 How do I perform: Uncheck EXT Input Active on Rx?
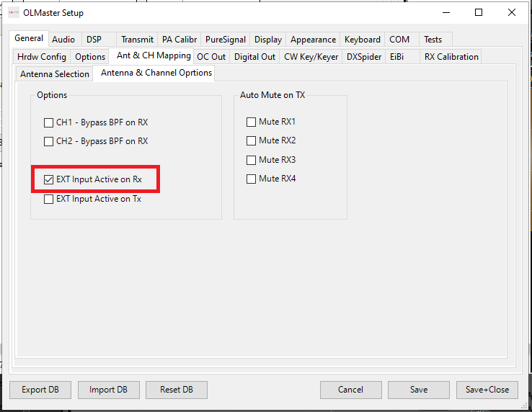pos(49,179)
